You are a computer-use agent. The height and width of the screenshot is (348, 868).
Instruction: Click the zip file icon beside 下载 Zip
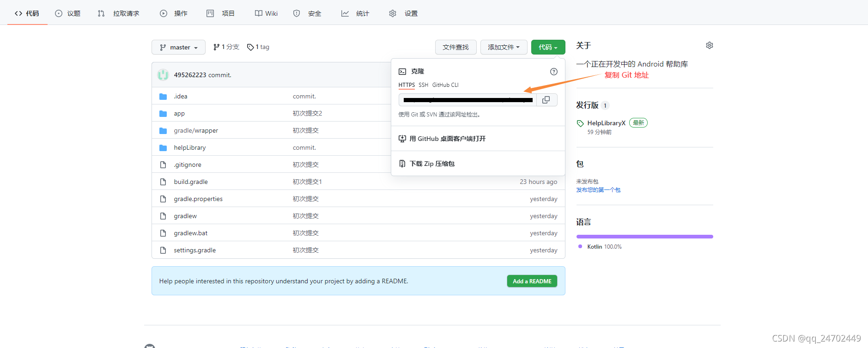tap(402, 164)
